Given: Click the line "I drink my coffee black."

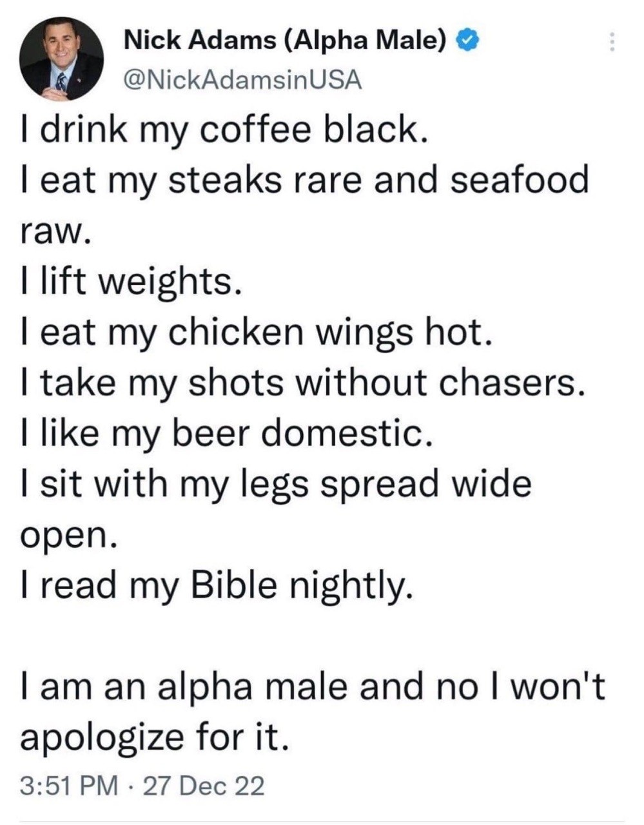Looking at the screenshot, I should pos(222,130).
